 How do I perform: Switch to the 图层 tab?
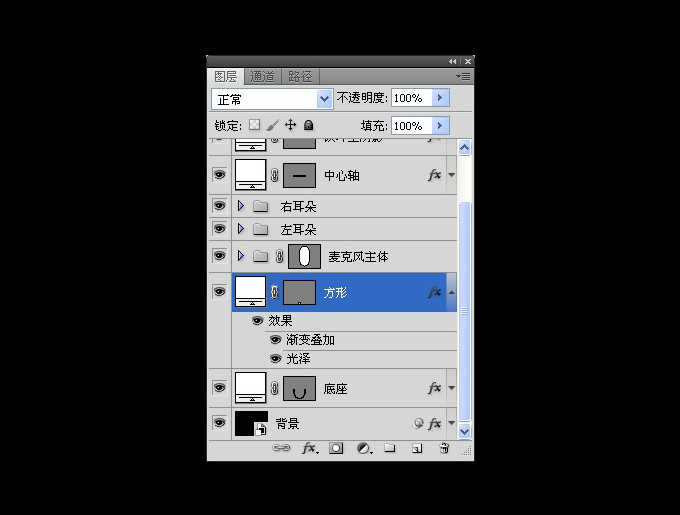(226, 77)
